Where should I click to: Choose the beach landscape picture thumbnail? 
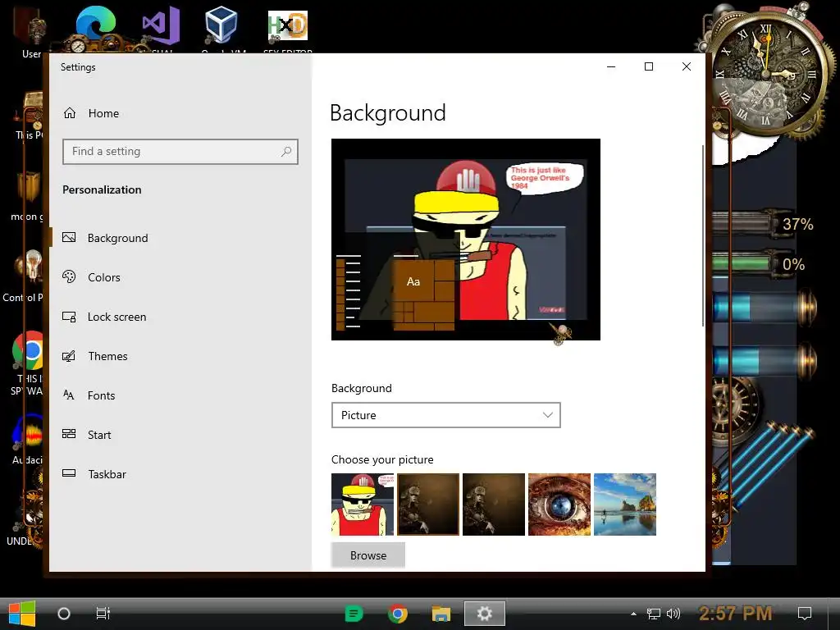tap(624, 504)
